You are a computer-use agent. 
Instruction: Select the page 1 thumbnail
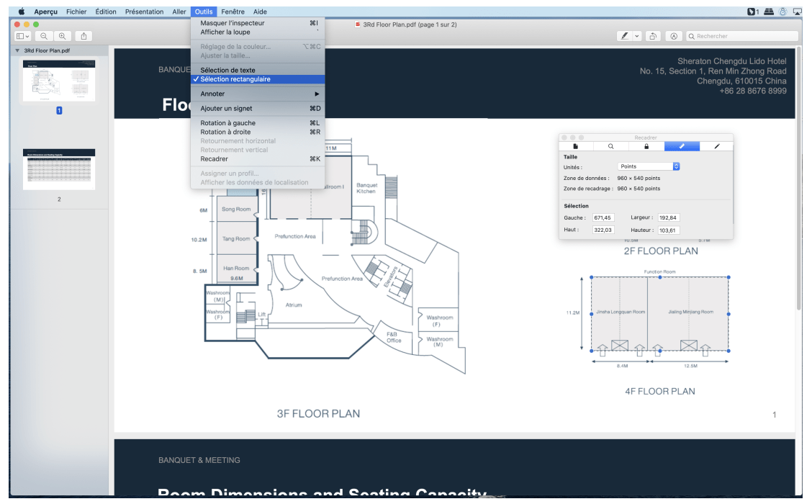click(x=59, y=81)
